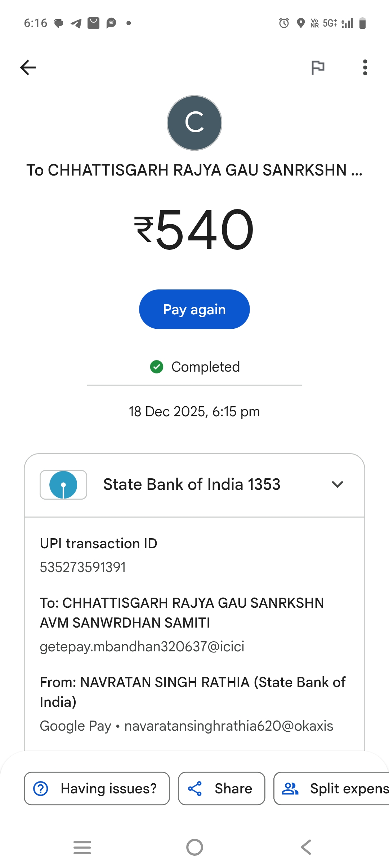Tap the sender UPI ID navaratansinghrathia620@okaxis
Image resolution: width=389 pixels, height=868 pixels.
[229, 726]
